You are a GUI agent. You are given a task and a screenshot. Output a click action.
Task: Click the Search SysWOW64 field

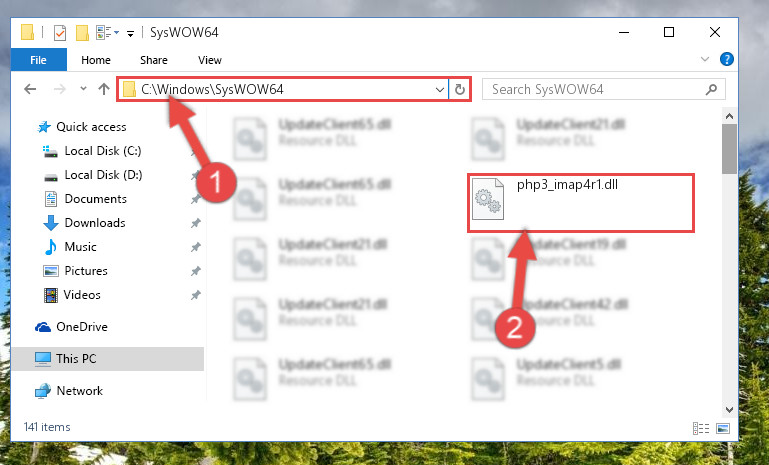593,89
